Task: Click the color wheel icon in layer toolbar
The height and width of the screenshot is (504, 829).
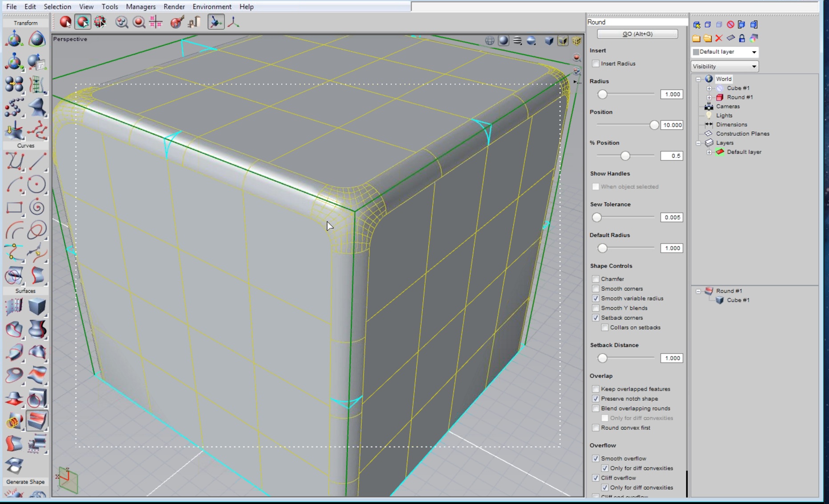Action: (x=754, y=38)
